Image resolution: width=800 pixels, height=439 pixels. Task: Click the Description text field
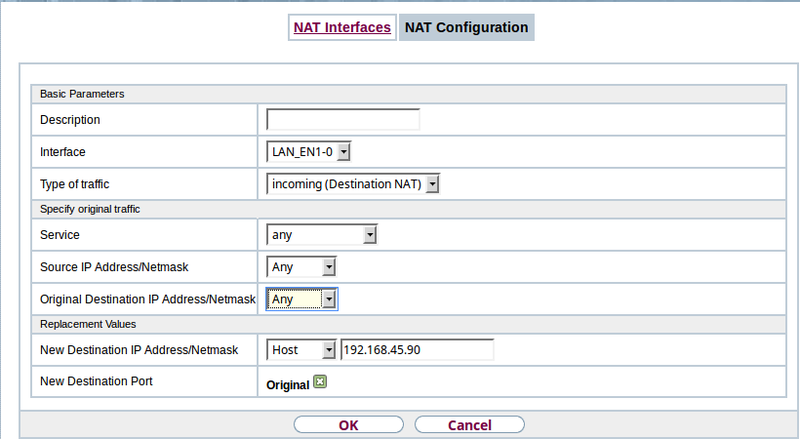(x=342, y=120)
